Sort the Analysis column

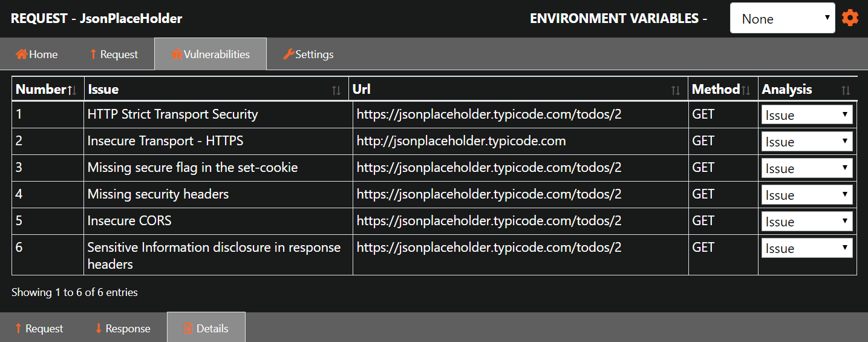point(808,90)
